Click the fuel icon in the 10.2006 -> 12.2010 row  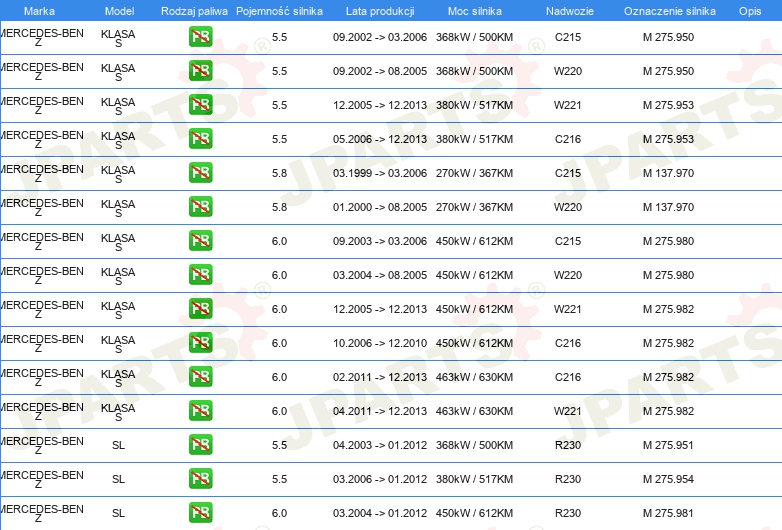pyautogui.click(x=200, y=343)
